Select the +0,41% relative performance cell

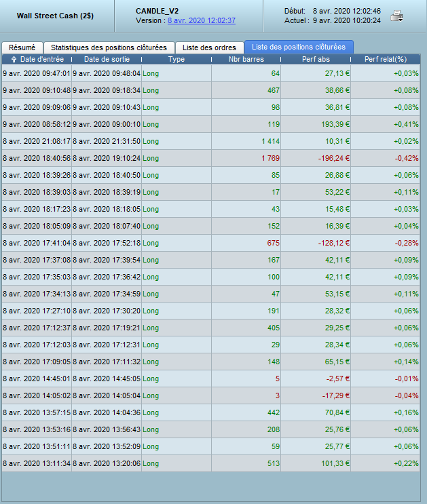point(386,124)
